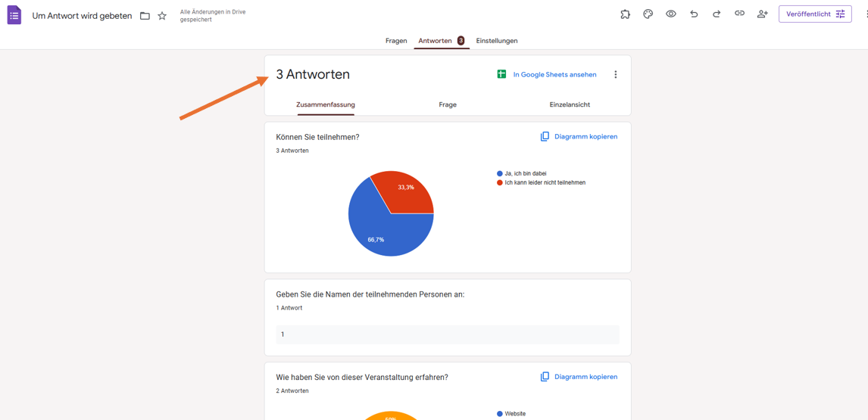Click the response count badge '3'
The height and width of the screenshot is (420, 868).
[x=461, y=40]
